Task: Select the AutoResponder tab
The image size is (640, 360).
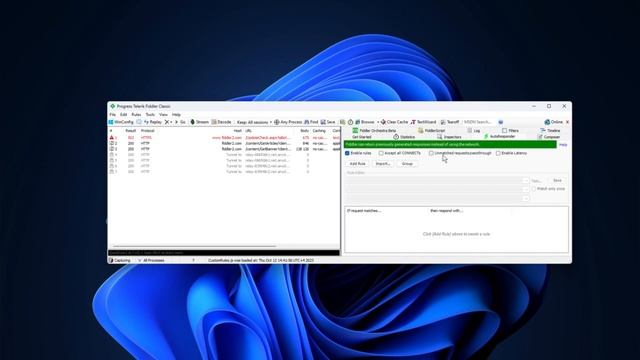Action: coord(499,136)
